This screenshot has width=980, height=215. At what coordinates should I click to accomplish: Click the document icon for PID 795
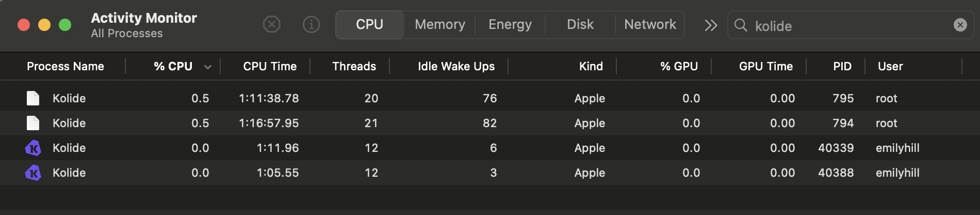[33, 98]
